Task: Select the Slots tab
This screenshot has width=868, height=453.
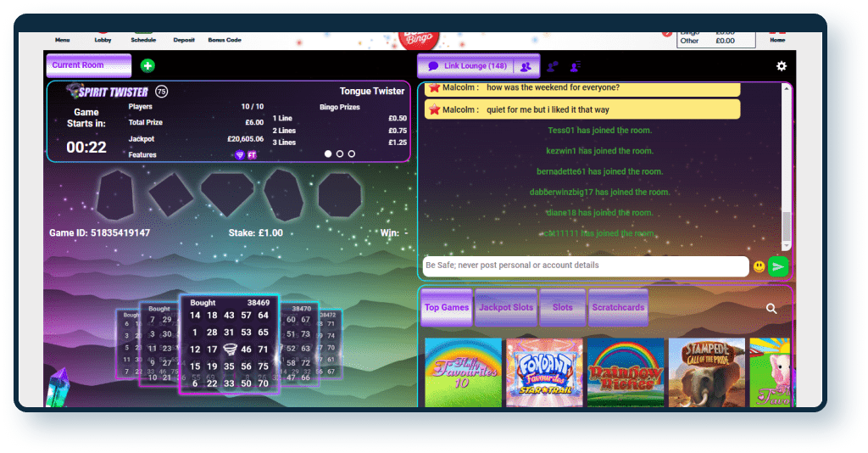Action: coord(563,307)
